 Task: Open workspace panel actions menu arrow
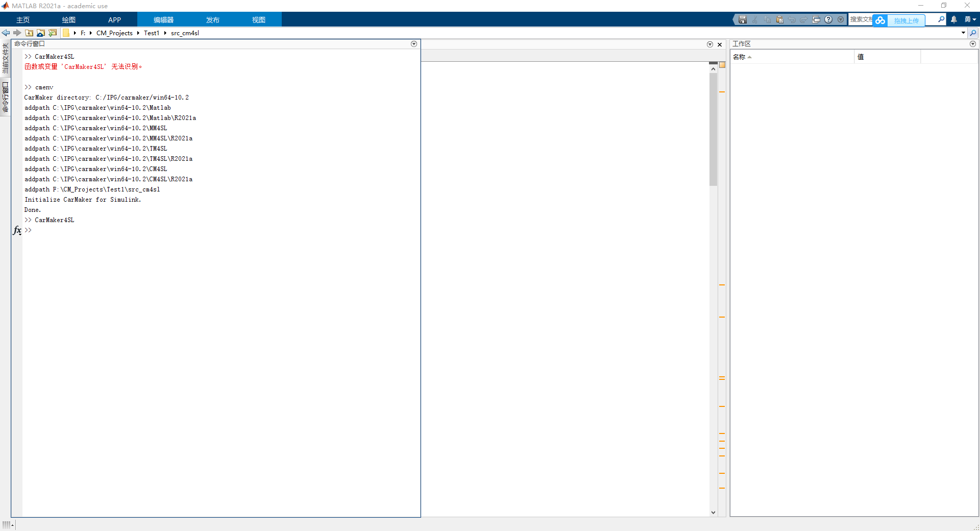pyautogui.click(x=973, y=44)
